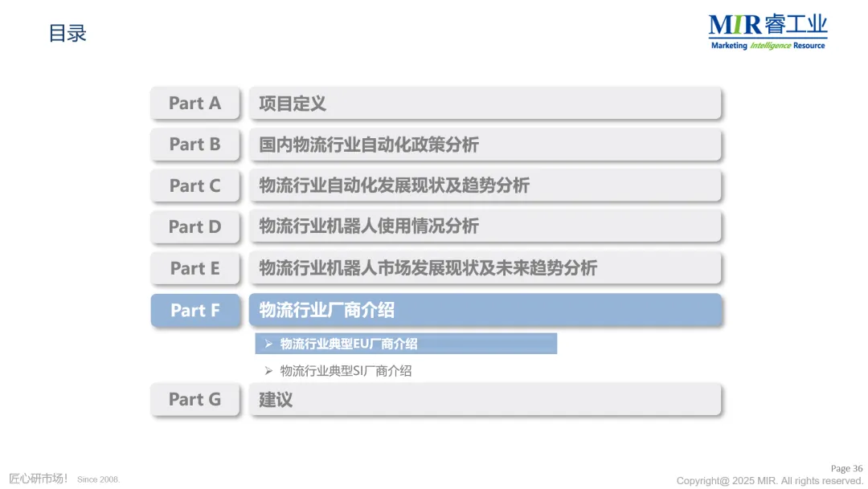Viewport: 868px width, 489px height.
Task: Select the Part C label box
Action: 194,185
